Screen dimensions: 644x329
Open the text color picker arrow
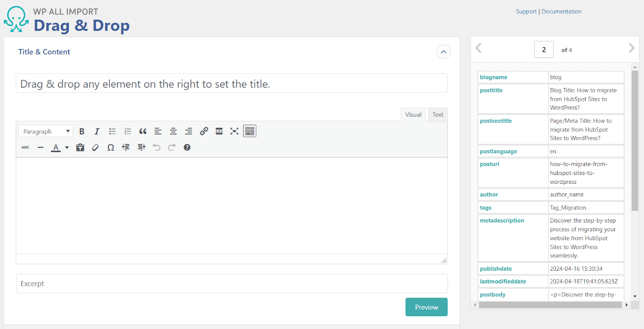pos(67,148)
